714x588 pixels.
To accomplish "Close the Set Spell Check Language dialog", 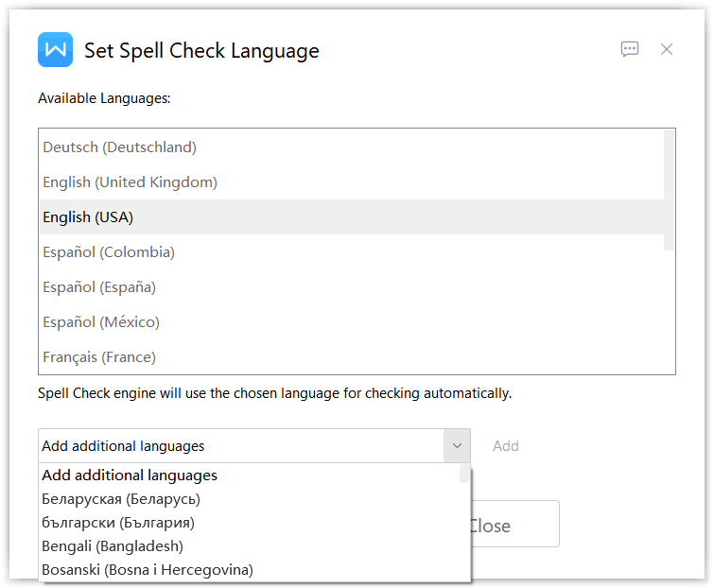I will tap(667, 49).
